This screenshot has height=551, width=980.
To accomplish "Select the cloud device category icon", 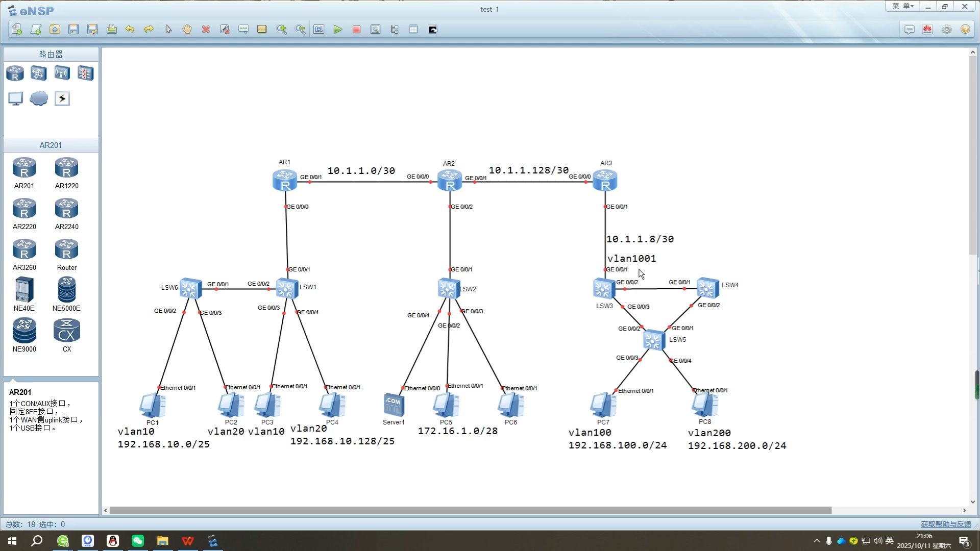I will click(39, 98).
